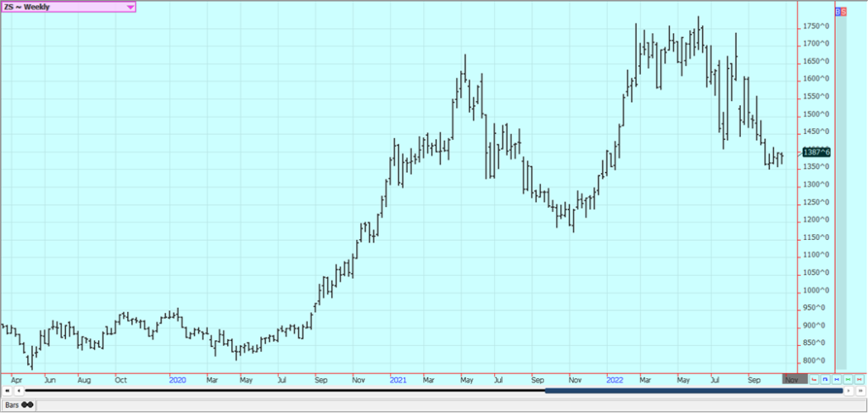
Task: Click the red S sell button
Action: click(843, 11)
